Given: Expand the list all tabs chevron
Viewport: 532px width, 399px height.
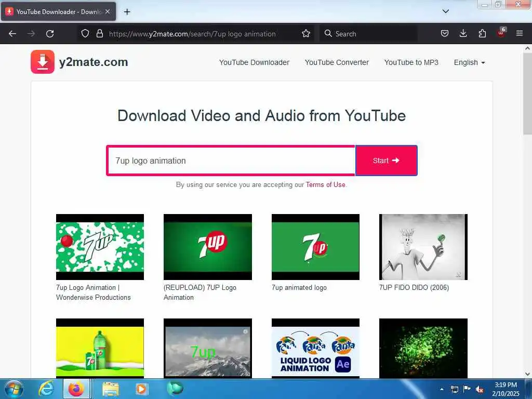Looking at the screenshot, I should 446,11.
